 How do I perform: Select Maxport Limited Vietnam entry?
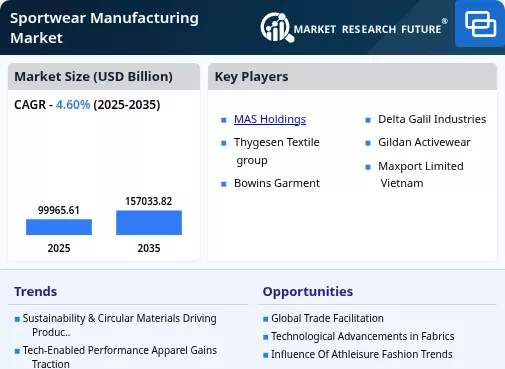421,174
